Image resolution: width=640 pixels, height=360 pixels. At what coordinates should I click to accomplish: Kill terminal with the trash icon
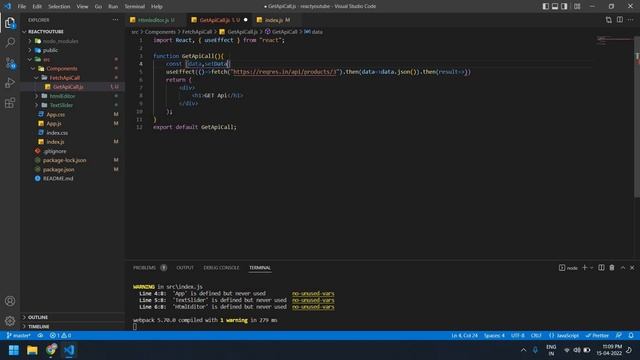[x=612, y=267]
